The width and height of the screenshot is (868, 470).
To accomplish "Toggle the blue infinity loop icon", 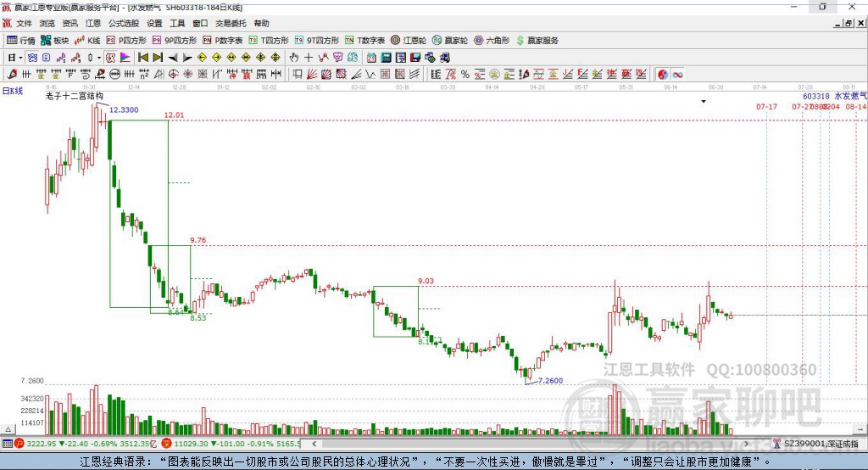I will point(677,75).
